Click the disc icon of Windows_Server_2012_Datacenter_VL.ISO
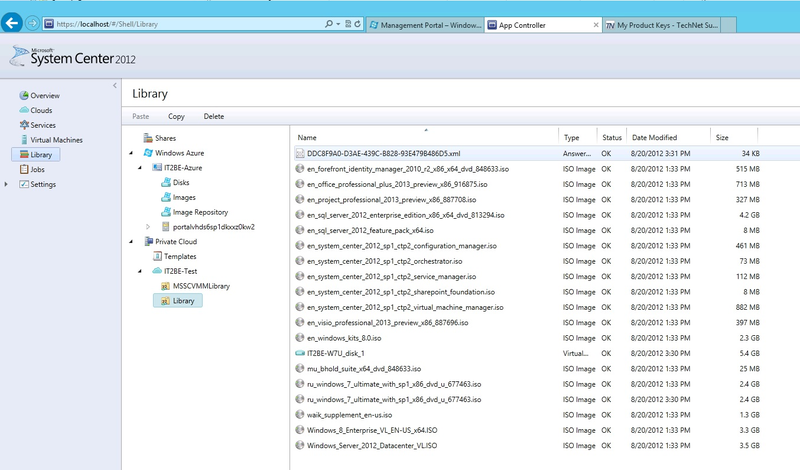The height and width of the screenshot is (470, 800). click(300, 445)
